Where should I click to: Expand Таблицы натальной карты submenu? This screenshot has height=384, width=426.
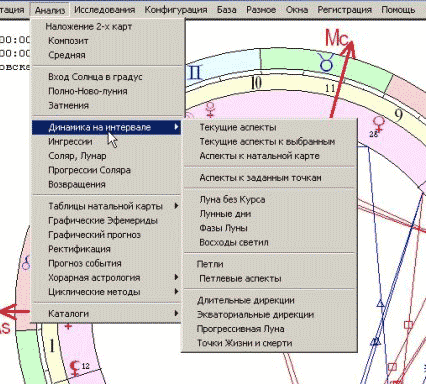point(107,206)
